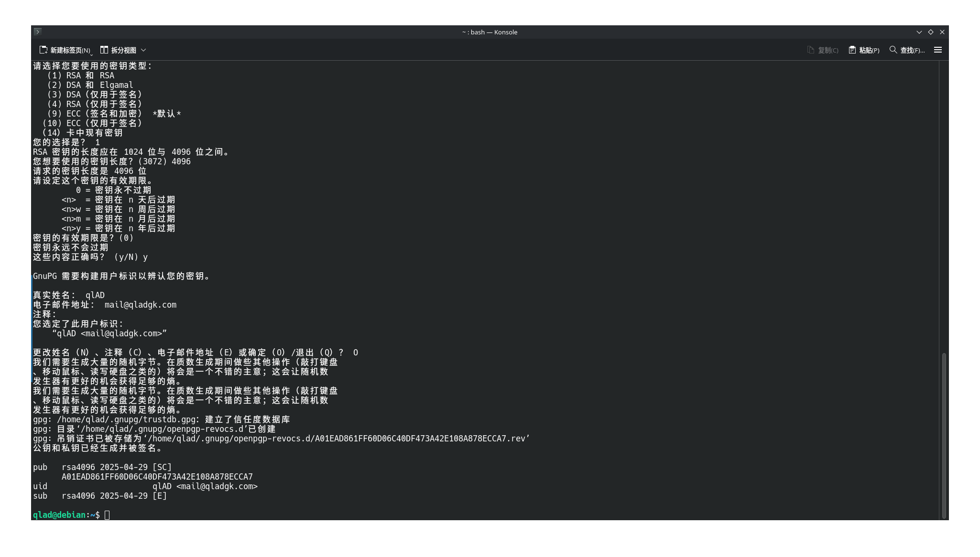Click the '<n>y = 密钥在 n 年后过期' line
Screen dimensions: 980x557
[118, 228]
